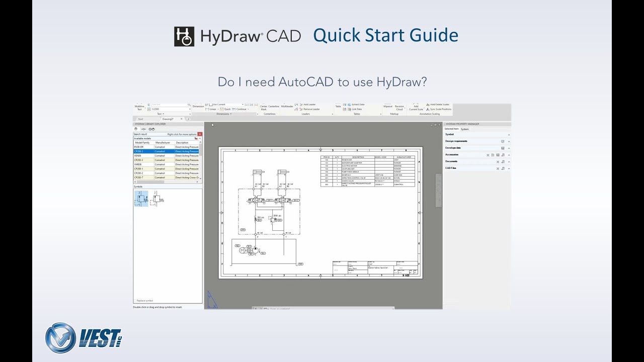The image size is (644, 362).
Task: Click the Manufacturer column header
Action: click(163, 143)
